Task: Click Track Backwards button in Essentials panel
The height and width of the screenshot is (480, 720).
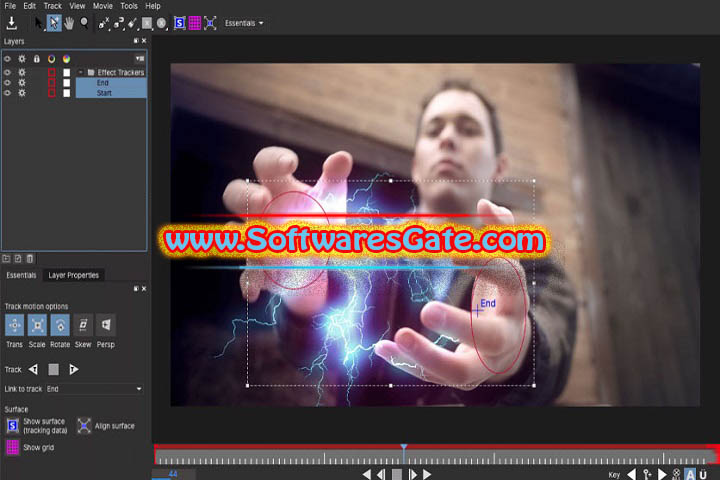Action: (x=34, y=369)
